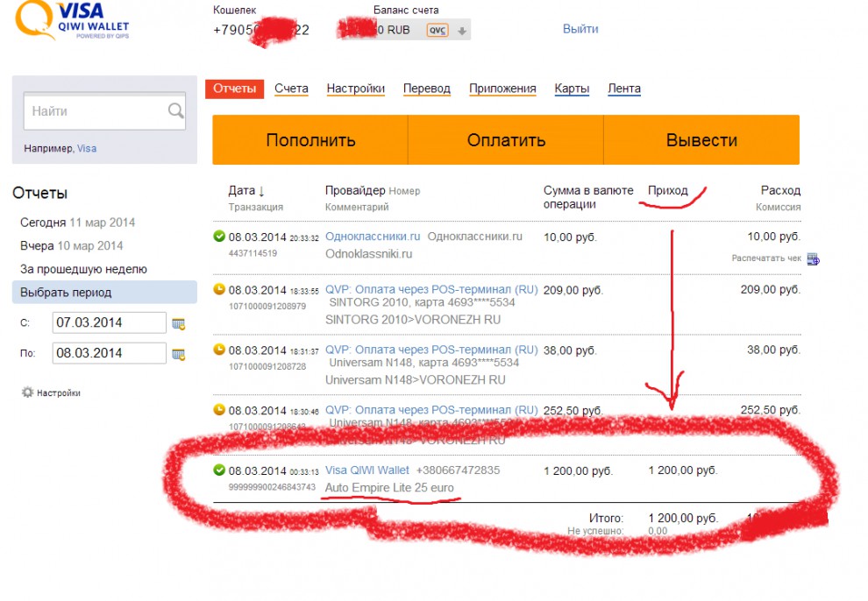Click the orange Вывести button

(x=702, y=140)
